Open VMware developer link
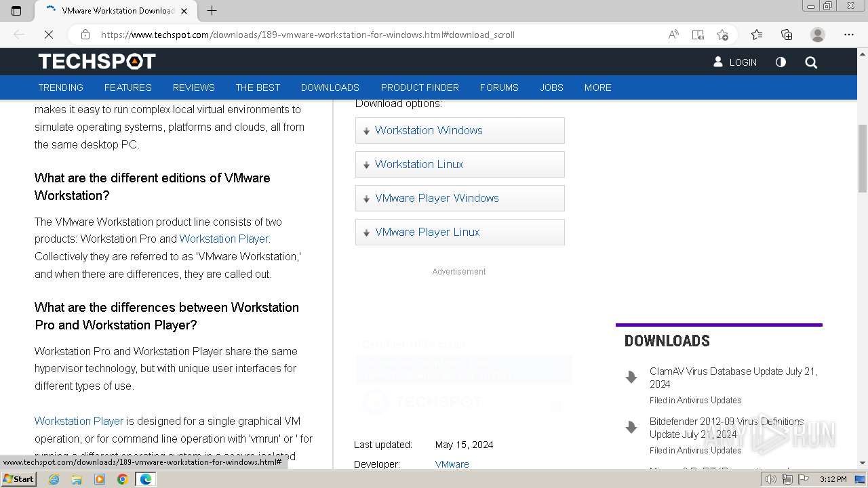The width and height of the screenshot is (868, 488). 452,464
